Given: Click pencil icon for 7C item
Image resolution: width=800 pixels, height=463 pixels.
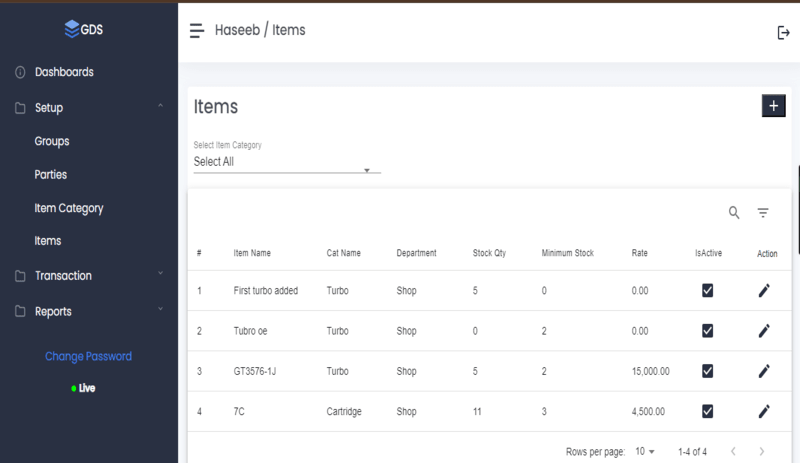Looking at the screenshot, I should [764, 411].
